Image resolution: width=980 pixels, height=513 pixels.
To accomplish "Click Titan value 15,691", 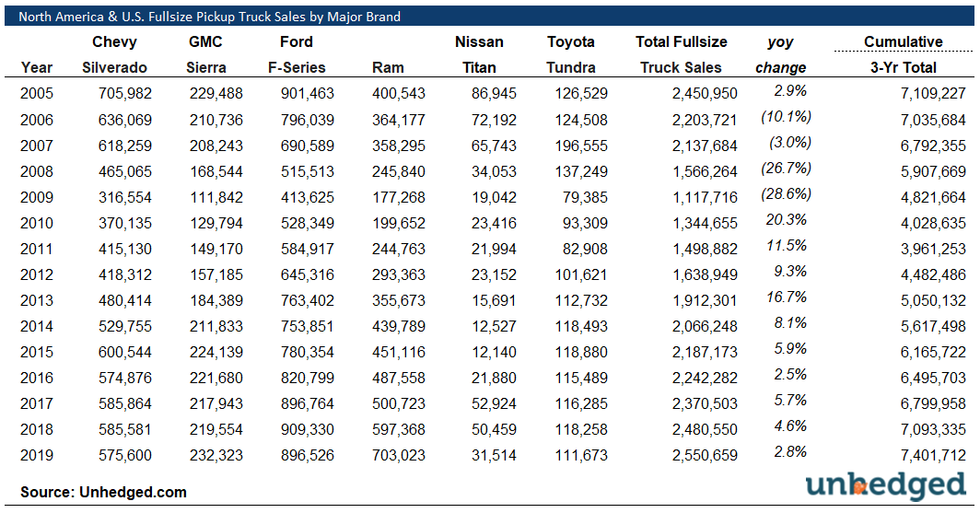I will [494, 300].
